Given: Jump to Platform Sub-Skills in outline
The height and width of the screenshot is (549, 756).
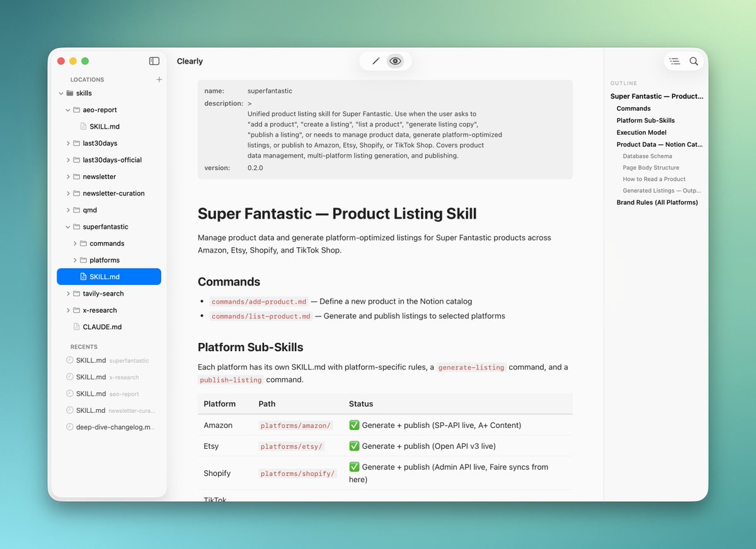Looking at the screenshot, I should (x=646, y=120).
